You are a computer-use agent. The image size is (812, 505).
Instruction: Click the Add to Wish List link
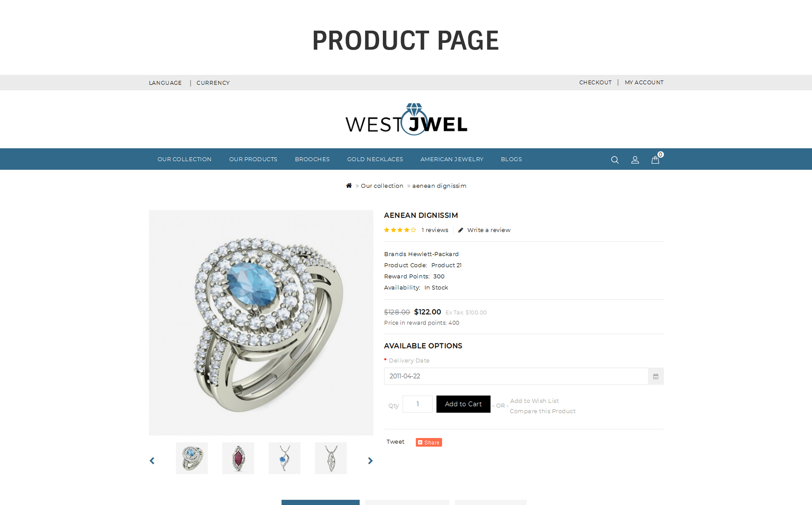(534, 401)
